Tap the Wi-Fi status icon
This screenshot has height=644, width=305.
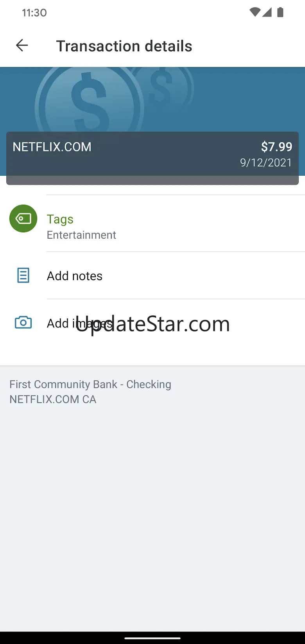[x=255, y=13]
